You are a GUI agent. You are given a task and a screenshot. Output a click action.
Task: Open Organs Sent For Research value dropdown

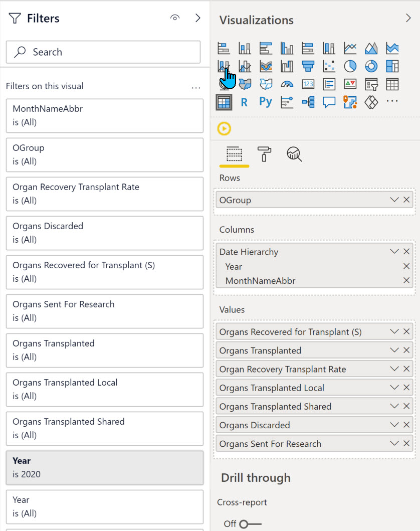pyautogui.click(x=394, y=443)
